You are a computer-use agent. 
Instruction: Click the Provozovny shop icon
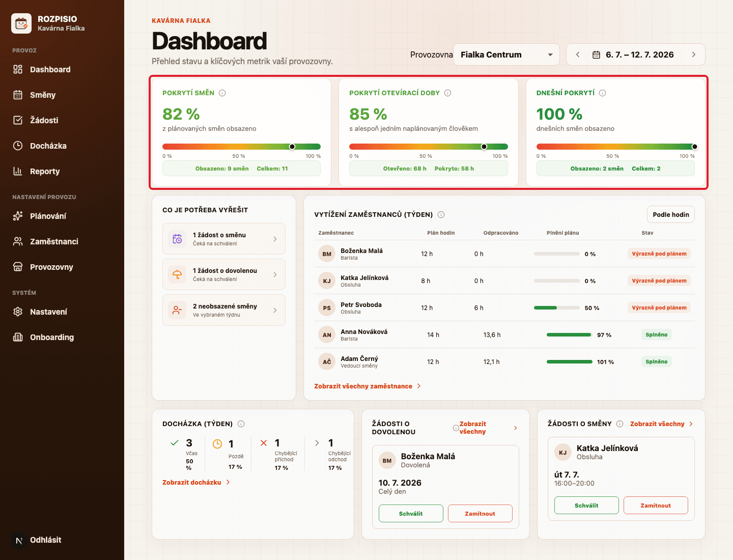click(x=18, y=267)
